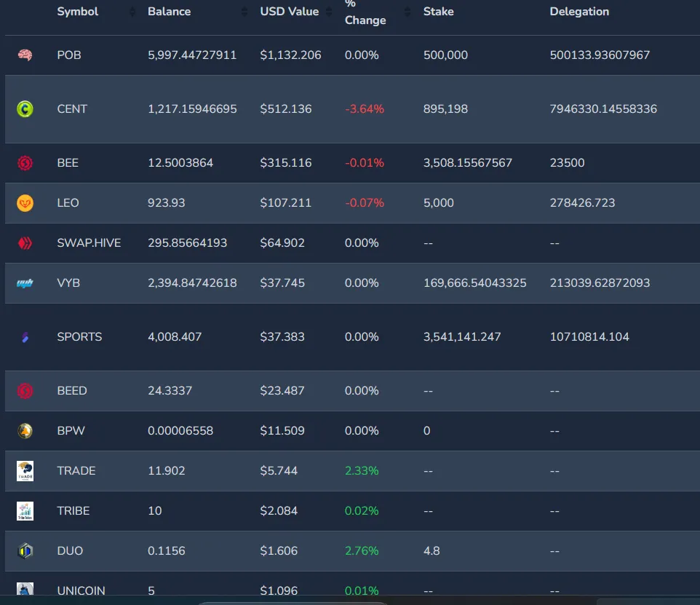
Task: Click the 2.33% change for TRADE
Action: 362,471
